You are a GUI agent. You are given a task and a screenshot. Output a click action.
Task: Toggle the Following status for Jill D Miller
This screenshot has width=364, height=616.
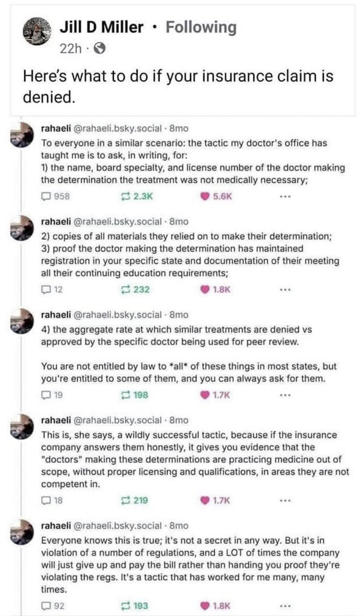coord(201,27)
